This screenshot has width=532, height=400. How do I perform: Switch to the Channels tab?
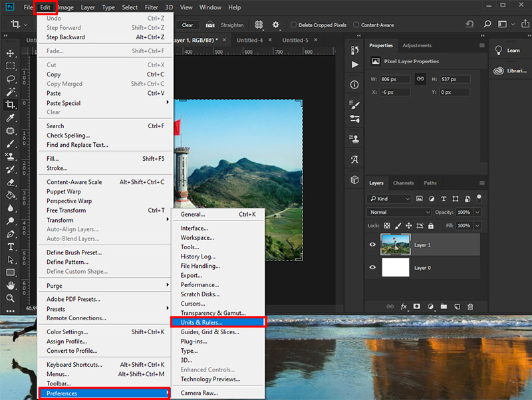coord(403,183)
